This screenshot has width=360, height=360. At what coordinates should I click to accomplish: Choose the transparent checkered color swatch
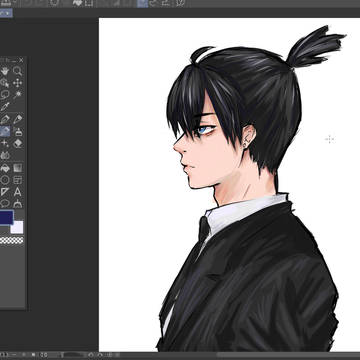12,240
